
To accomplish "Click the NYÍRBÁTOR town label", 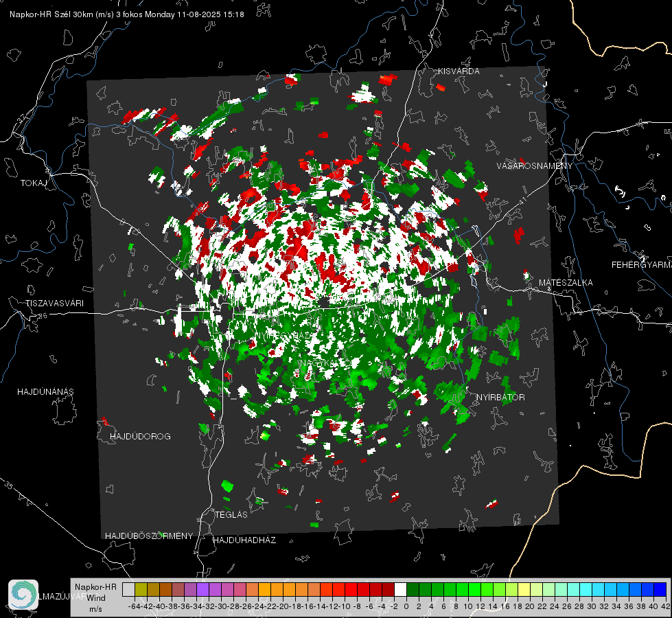I will [500, 398].
